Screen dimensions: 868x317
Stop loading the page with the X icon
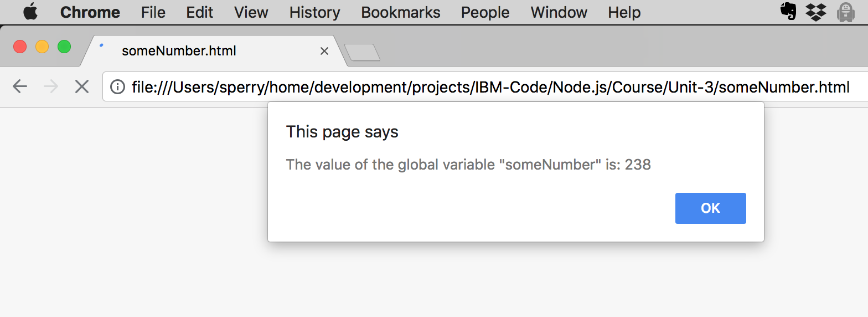coord(82,86)
